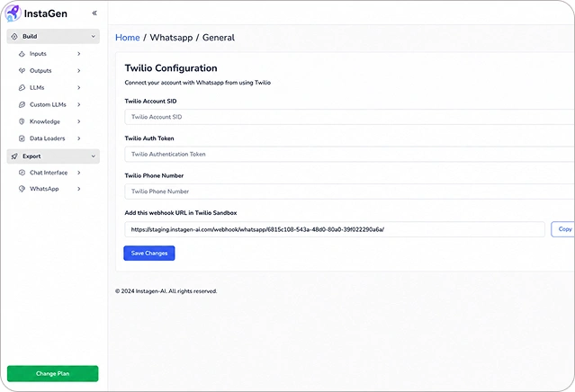Click the green Change Plan button
Screen dimensions: 575x392
coord(53,374)
